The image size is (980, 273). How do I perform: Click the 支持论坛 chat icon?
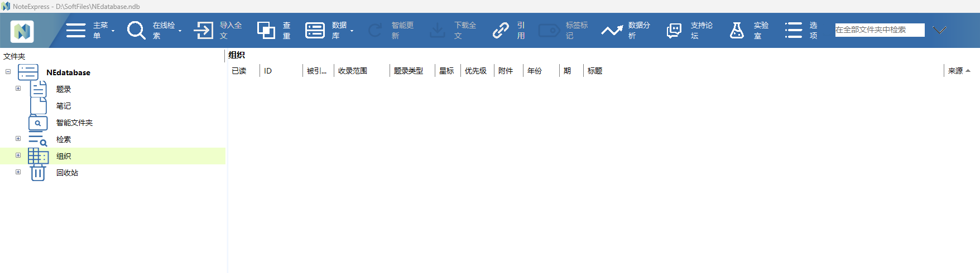coord(674,31)
